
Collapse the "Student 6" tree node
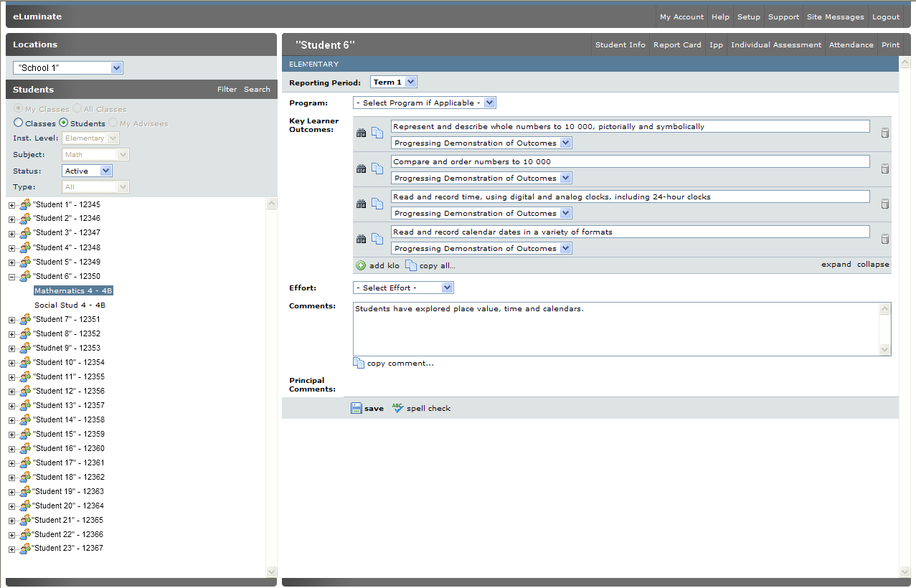(11, 276)
